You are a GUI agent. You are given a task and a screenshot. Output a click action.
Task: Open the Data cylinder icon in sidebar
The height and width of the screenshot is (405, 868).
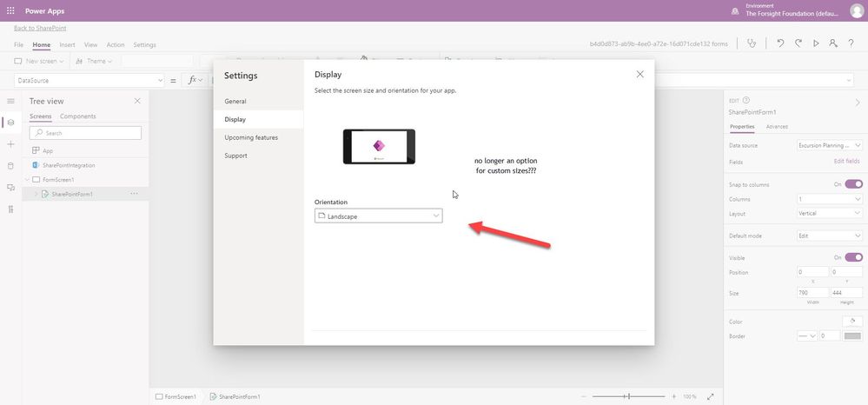[10, 166]
